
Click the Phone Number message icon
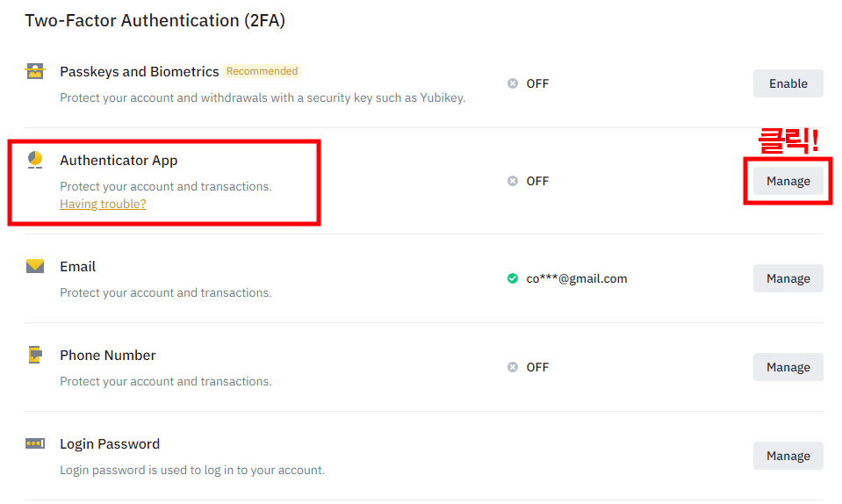35,355
